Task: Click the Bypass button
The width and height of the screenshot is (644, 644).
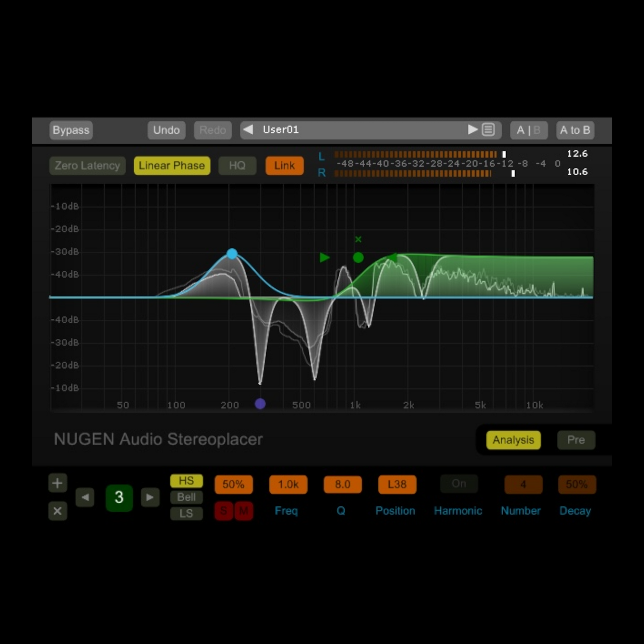Action: point(71,130)
